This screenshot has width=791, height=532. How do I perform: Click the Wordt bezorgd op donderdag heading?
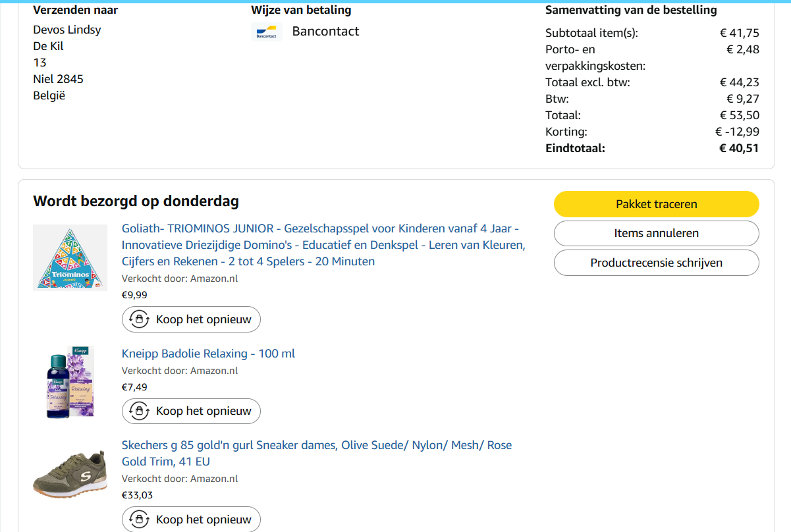click(136, 201)
